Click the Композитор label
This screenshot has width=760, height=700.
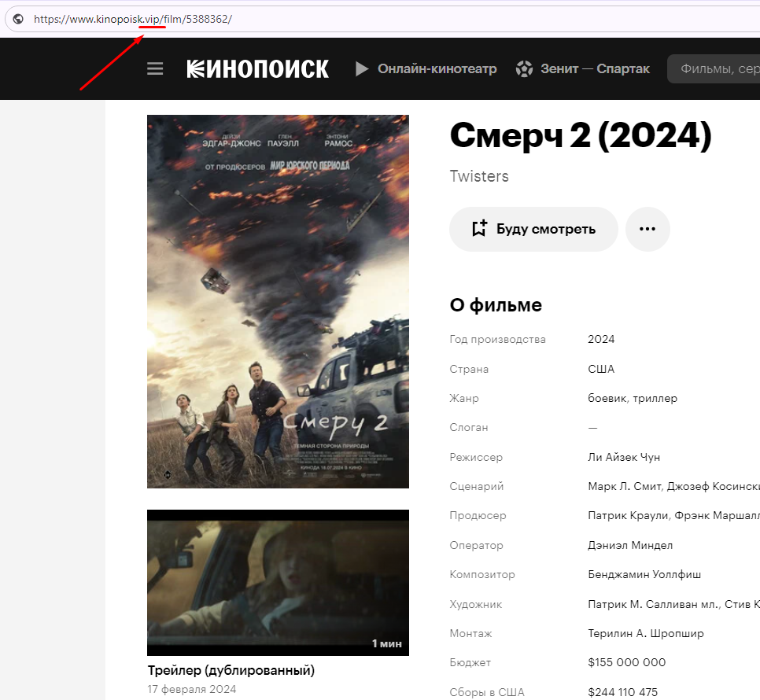(482, 574)
